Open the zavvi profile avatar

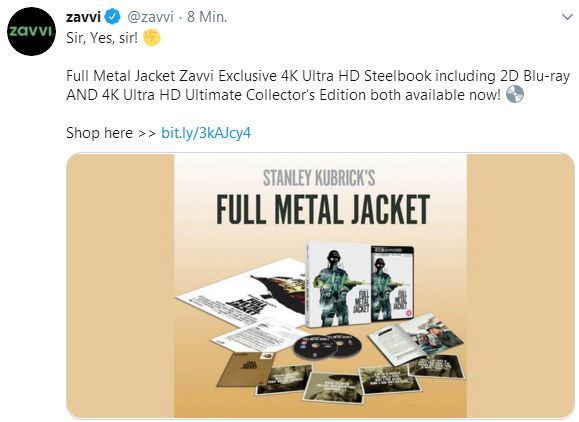[31, 31]
